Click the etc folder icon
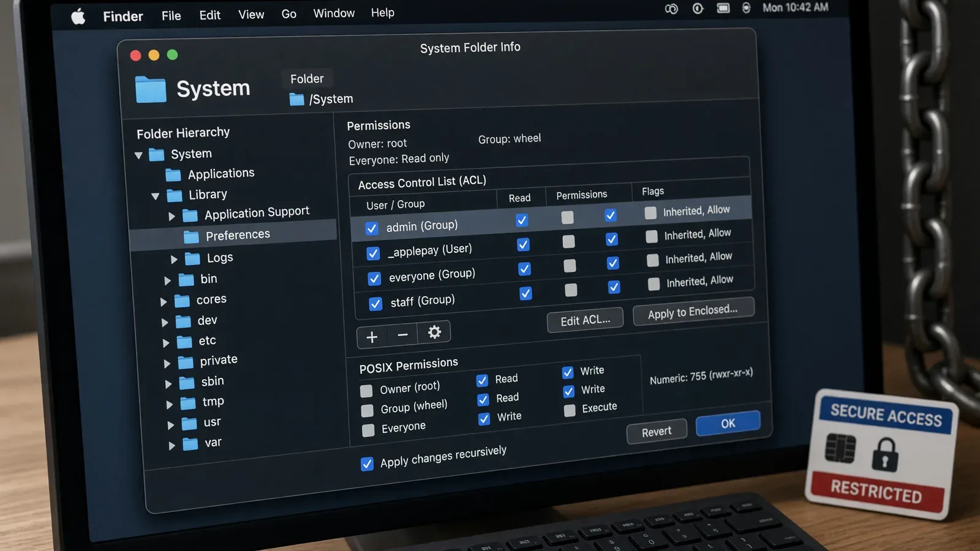The width and height of the screenshot is (980, 551). click(x=184, y=342)
